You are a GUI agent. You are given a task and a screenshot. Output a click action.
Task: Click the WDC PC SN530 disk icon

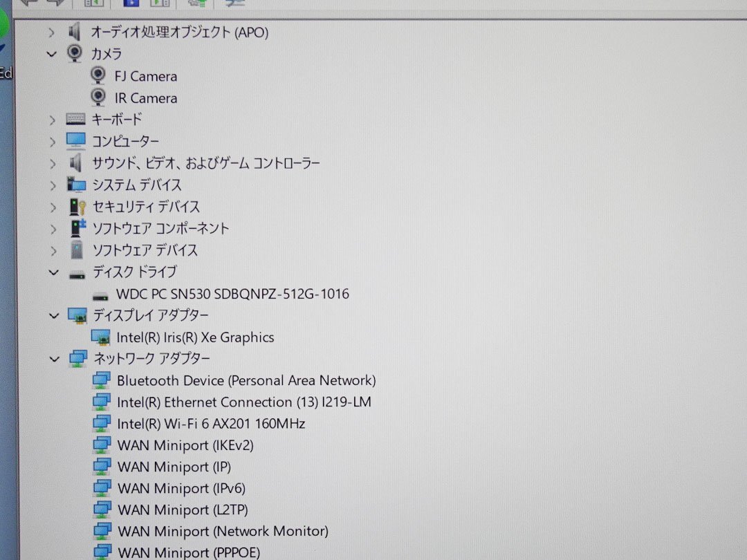(100, 297)
